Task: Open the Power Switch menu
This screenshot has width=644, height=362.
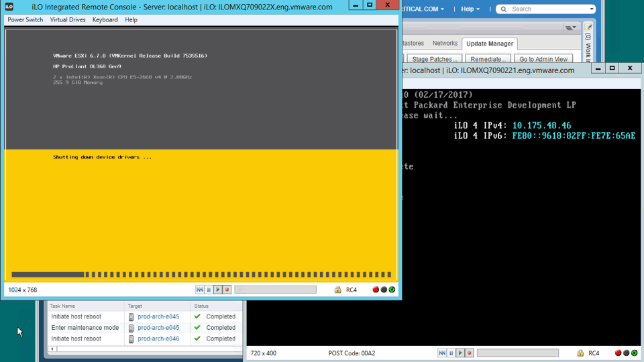Action: point(25,19)
